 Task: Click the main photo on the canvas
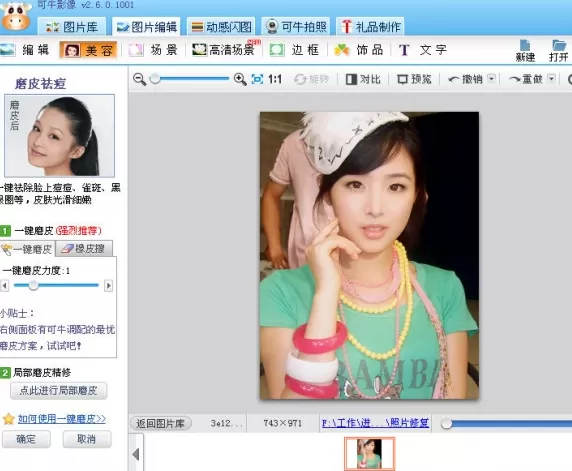point(369,255)
